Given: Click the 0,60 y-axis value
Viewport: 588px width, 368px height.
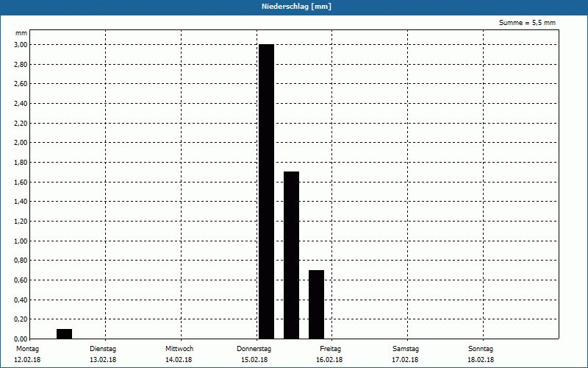Looking at the screenshot, I should click(21, 280).
